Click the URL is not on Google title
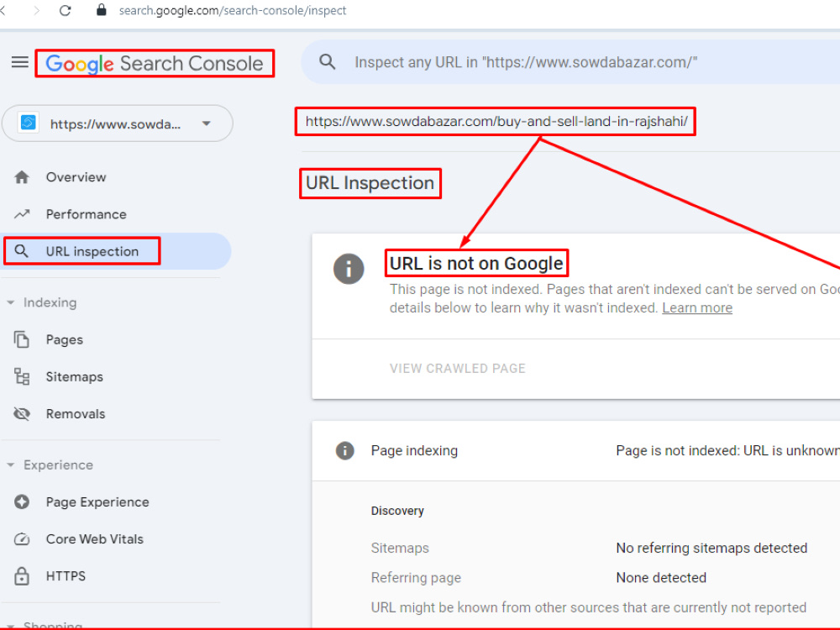This screenshot has width=840, height=630. click(x=476, y=264)
